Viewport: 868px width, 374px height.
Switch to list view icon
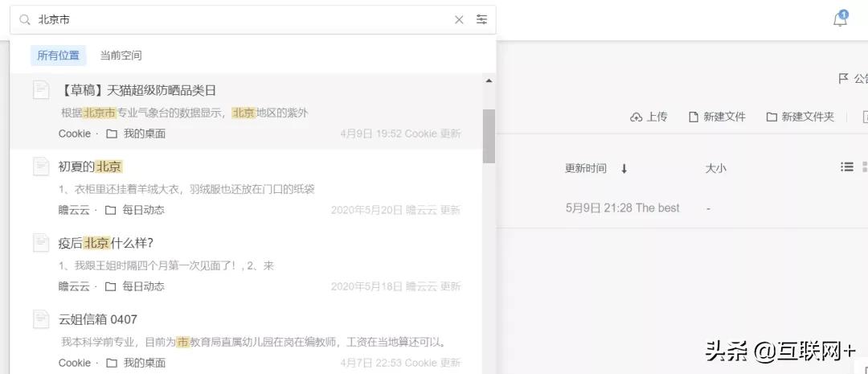[846, 166]
